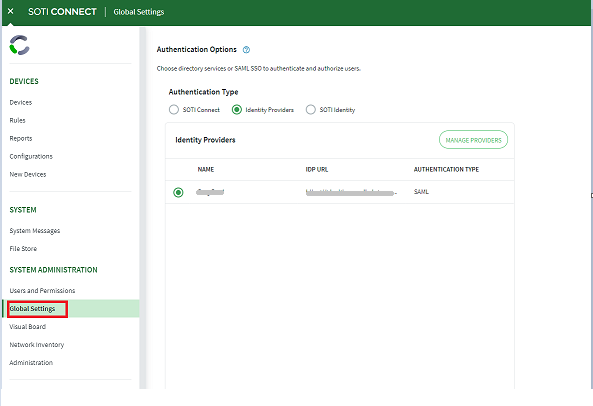
Task: Open System Messages in sidebar
Action: click(35, 231)
